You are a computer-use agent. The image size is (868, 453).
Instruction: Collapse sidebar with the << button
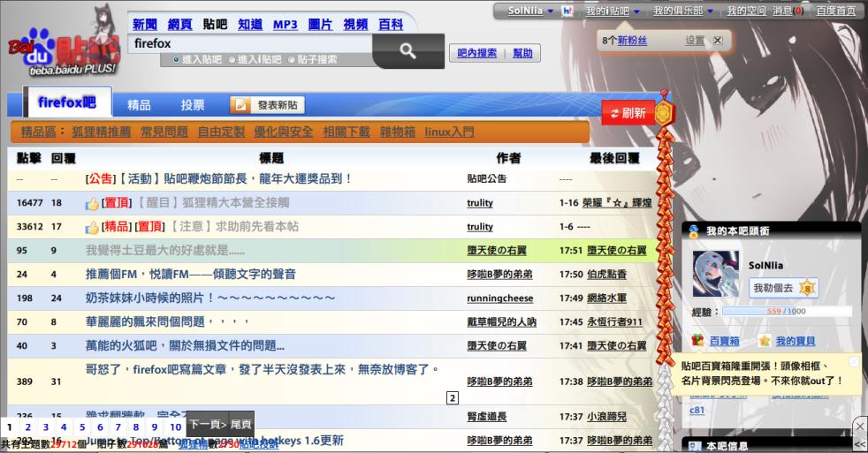(x=860, y=444)
